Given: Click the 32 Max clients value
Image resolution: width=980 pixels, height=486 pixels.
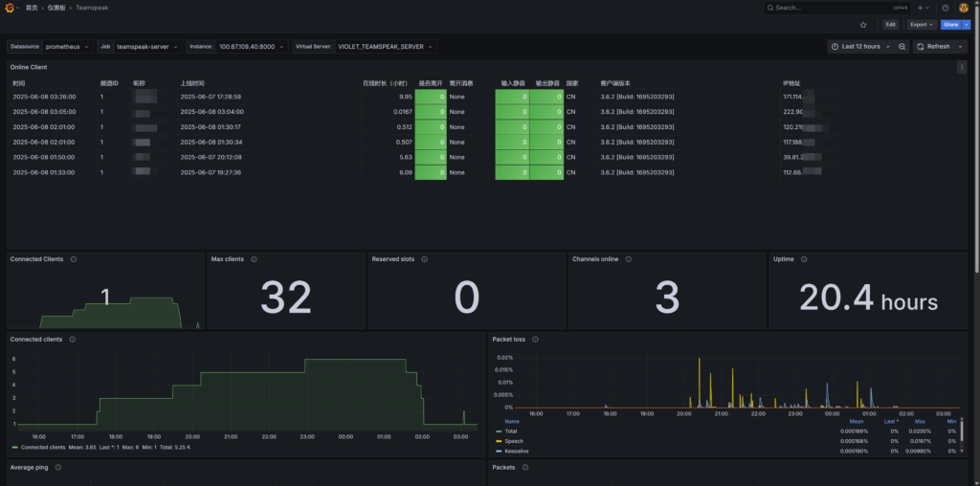Looking at the screenshot, I should coord(285,298).
